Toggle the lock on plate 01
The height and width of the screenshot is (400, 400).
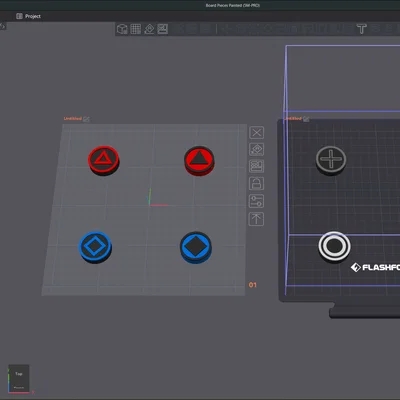pos(257,184)
